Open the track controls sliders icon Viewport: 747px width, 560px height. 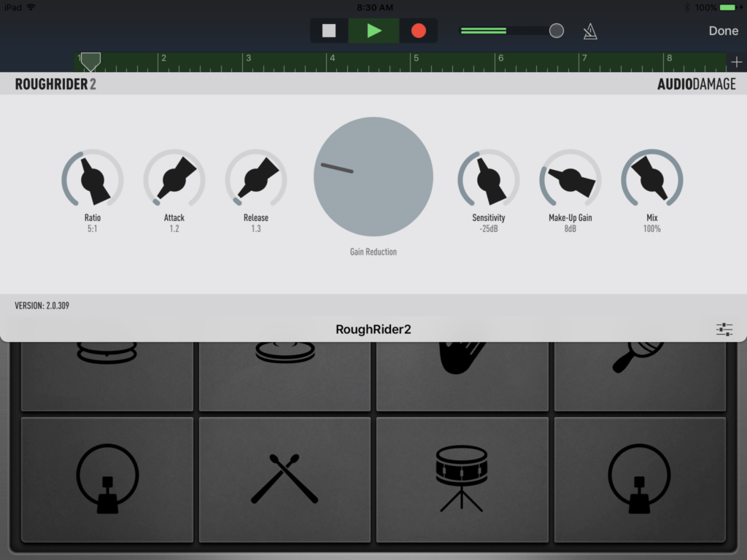pyautogui.click(x=724, y=329)
